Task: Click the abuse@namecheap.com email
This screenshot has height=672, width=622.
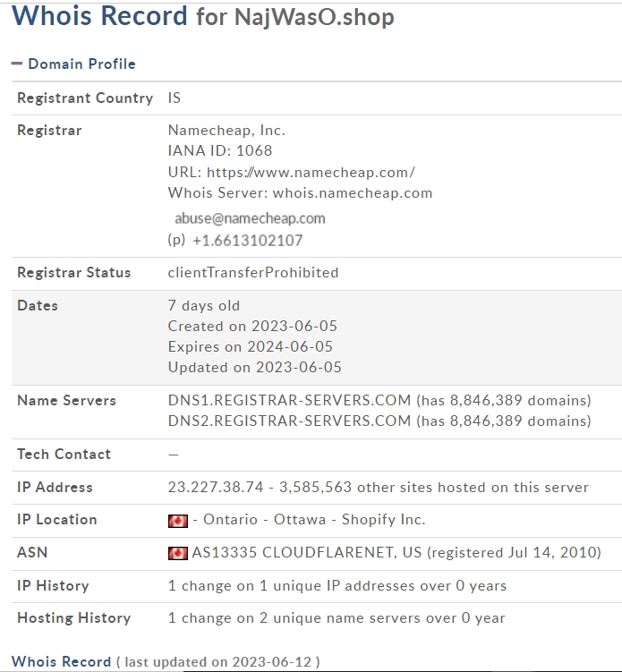Action: (250, 218)
